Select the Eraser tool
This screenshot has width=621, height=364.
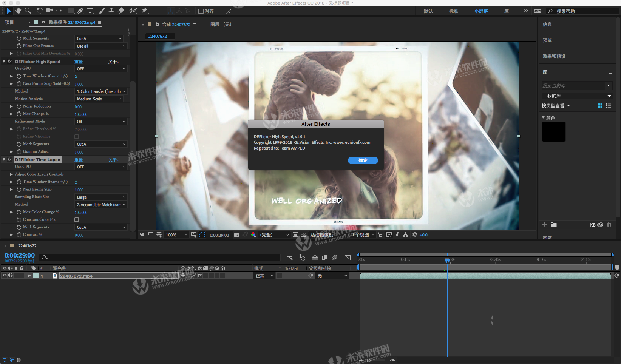point(121,11)
